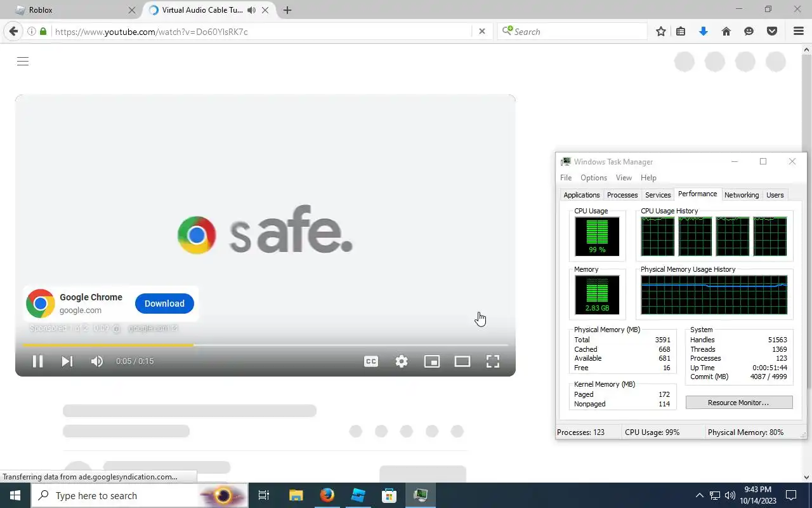Open the Windows Start menu

15,495
